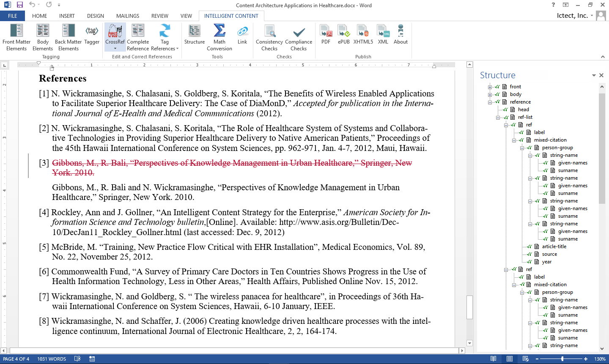Switch to Web Layout view

pos(526,359)
